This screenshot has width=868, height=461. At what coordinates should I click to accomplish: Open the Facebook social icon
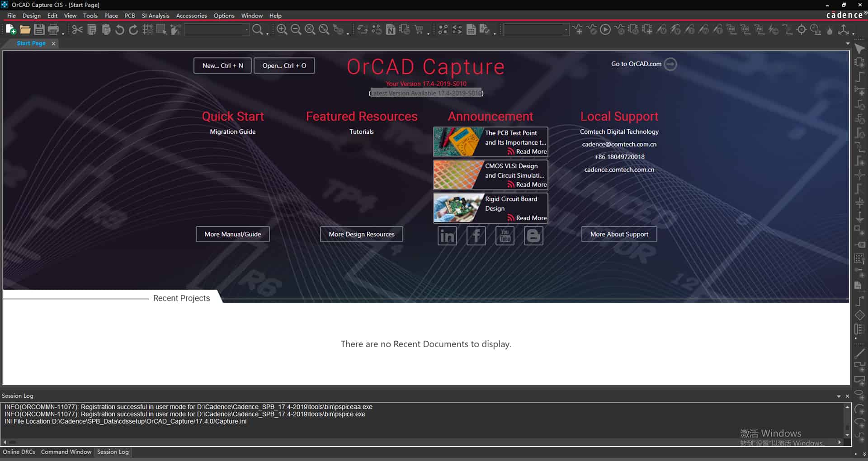pyautogui.click(x=476, y=235)
